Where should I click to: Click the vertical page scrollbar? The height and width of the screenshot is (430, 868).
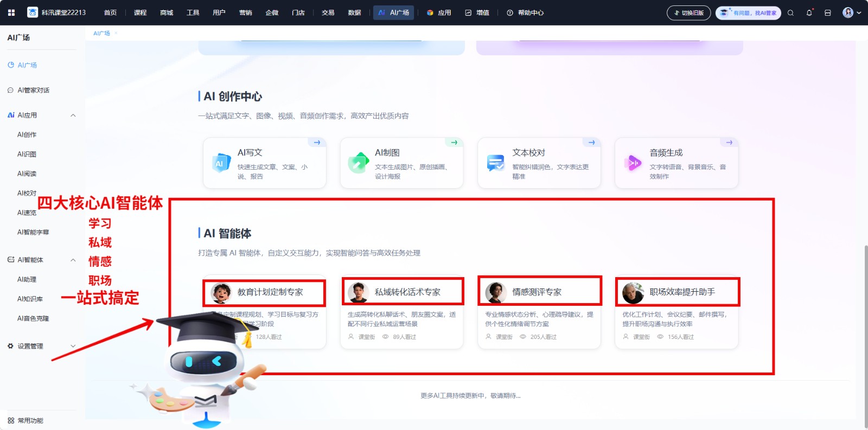(865, 336)
